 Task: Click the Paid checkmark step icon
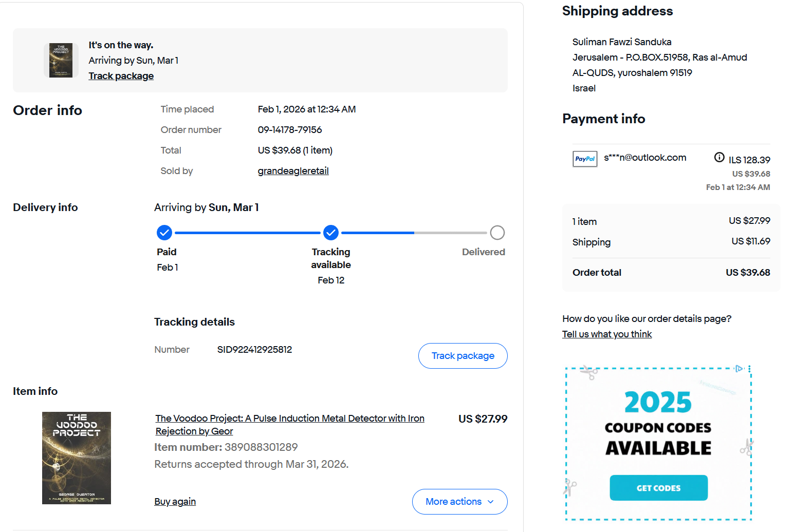tap(164, 233)
